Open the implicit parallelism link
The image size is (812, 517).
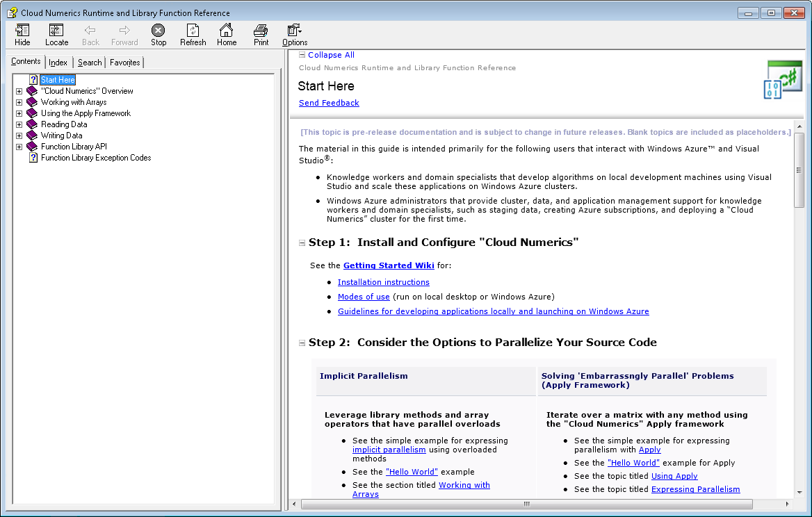tap(389, 450)
